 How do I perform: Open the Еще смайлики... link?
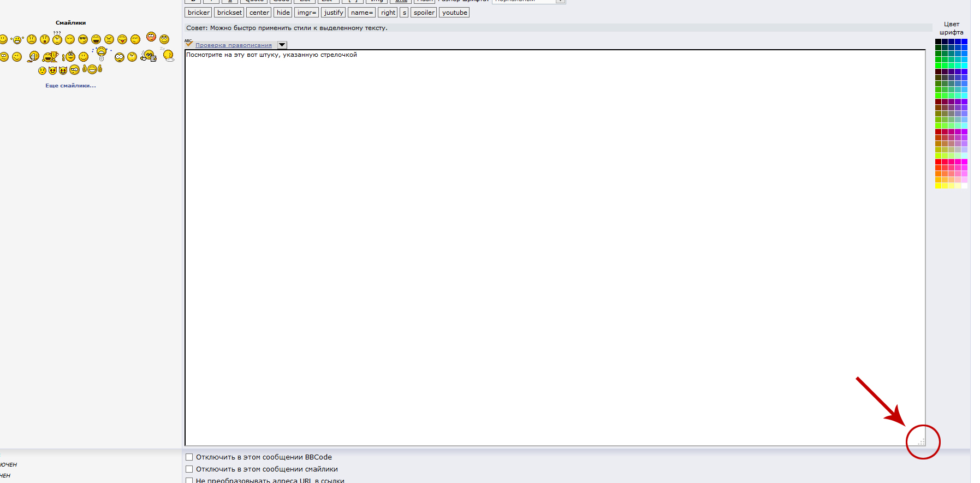pos(70,86)
